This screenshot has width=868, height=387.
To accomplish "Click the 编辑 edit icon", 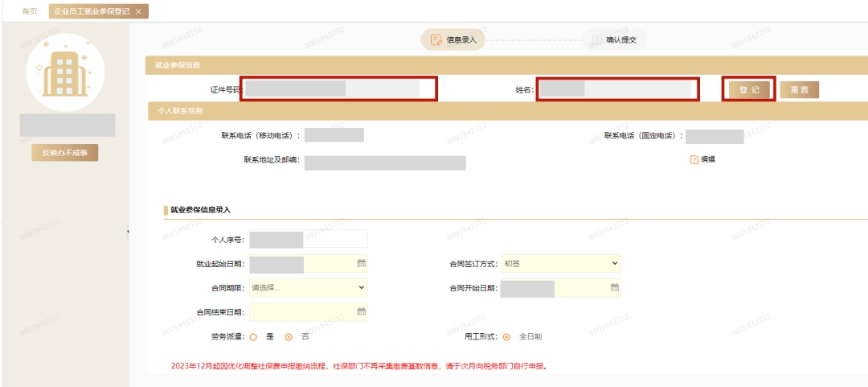I will [694, 159].
